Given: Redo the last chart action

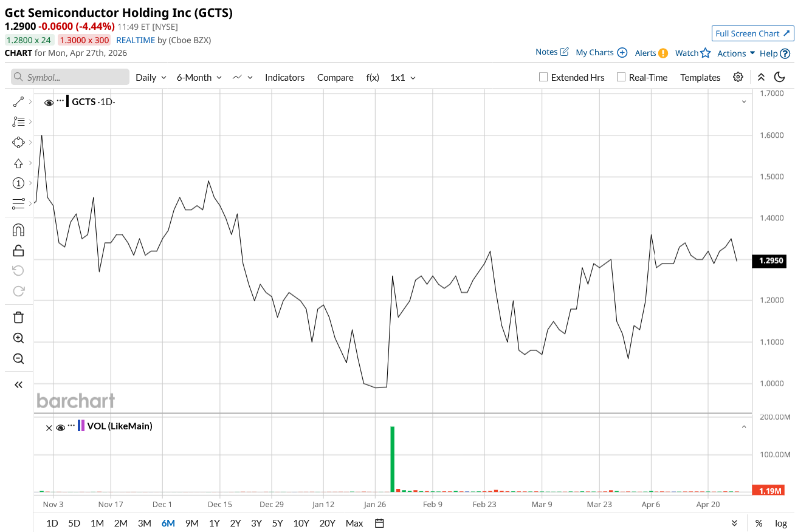Looking at the screenshot, I should [18, 291].
